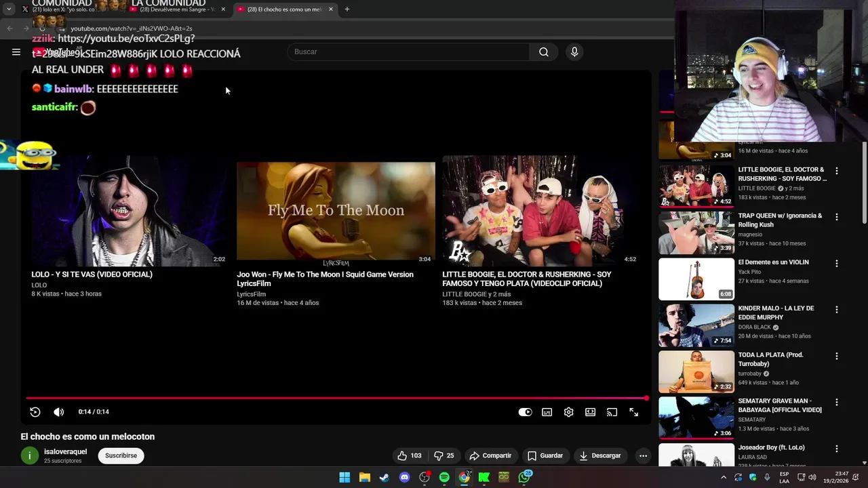The image size is (868, 488).
Task: Open WhatsApp from taskbar
Action: coord(525,477)
